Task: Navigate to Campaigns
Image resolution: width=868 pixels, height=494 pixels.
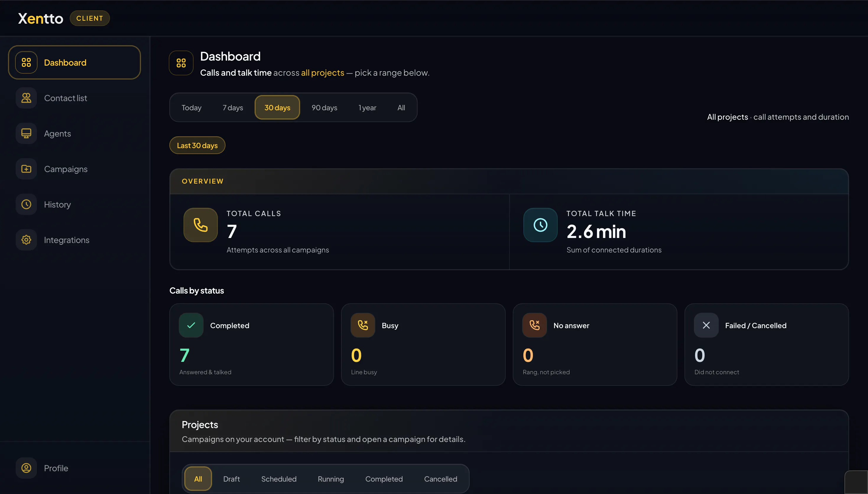Action: click(74, 169)
